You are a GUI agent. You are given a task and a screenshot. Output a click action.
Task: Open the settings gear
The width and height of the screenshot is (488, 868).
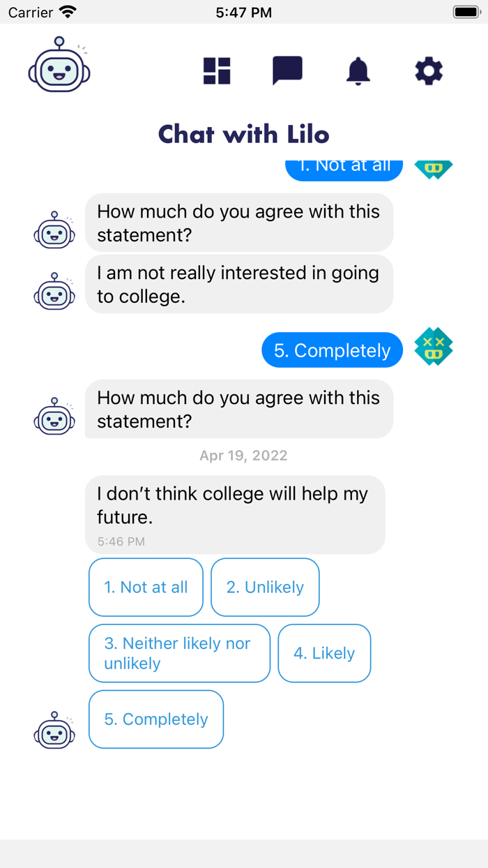(429, 70)
